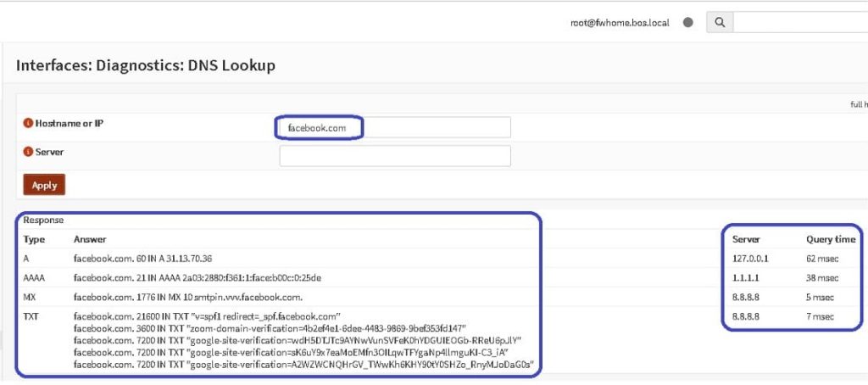This screenshot has height=385, width=868.
Task: Click the Hostname or IP info icon
Action: [x=28, y=124]
